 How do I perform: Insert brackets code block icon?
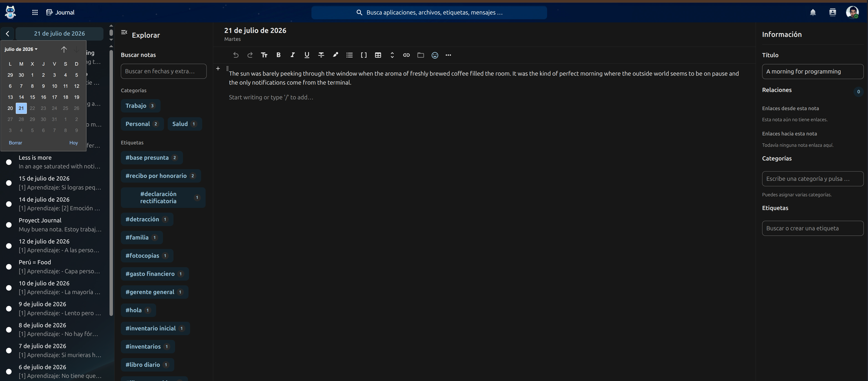(364, 55)
